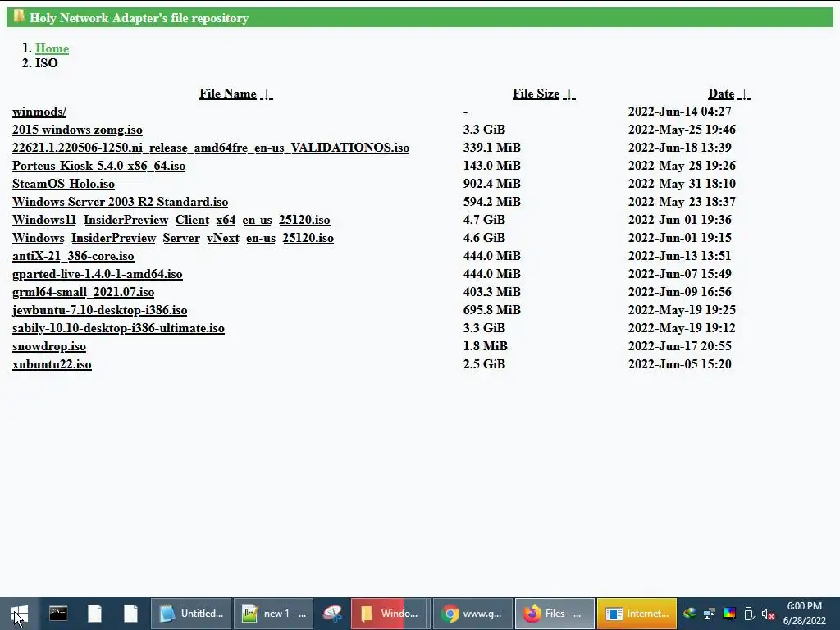840x630 pixels.
Task: Click the date 2022-Jun-18 13:39
Action: pos(679,148)
